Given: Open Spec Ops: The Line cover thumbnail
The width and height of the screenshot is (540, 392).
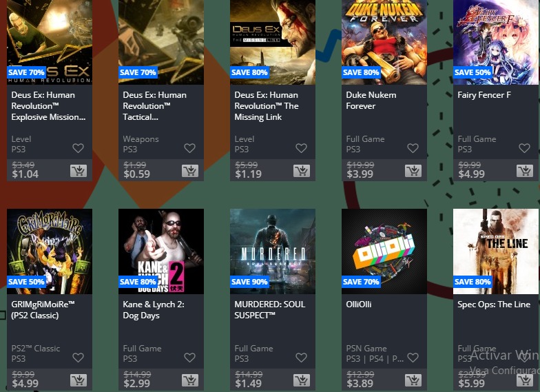Looking at the screenshot, I should click(496, 251).
